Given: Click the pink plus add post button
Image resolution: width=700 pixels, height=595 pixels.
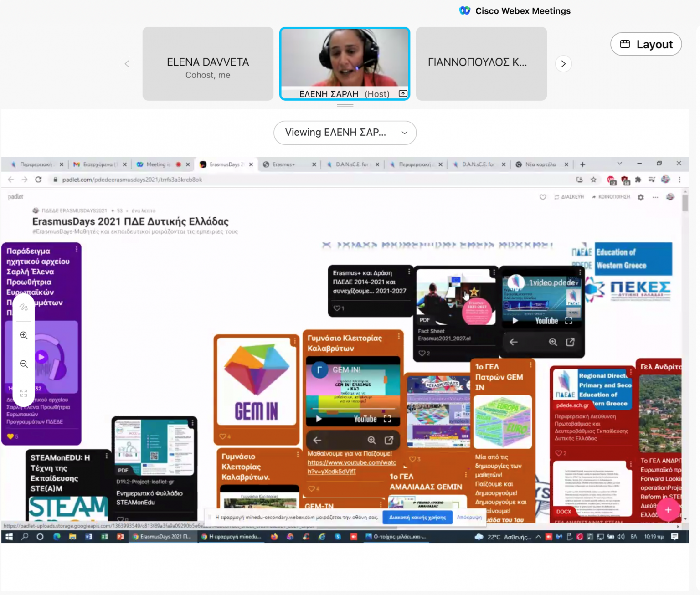Looking at the screenshot, I should (668, 510).
